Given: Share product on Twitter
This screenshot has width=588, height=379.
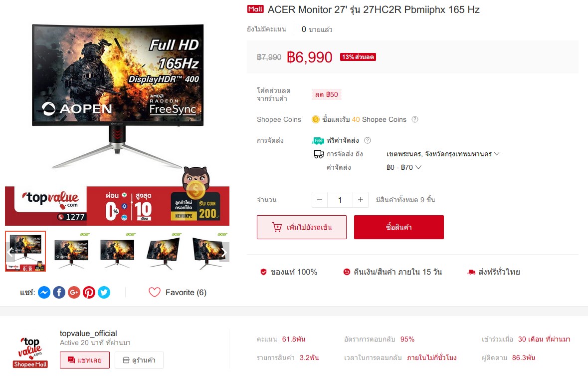Looking at the screenshot, I should (104, 292).
